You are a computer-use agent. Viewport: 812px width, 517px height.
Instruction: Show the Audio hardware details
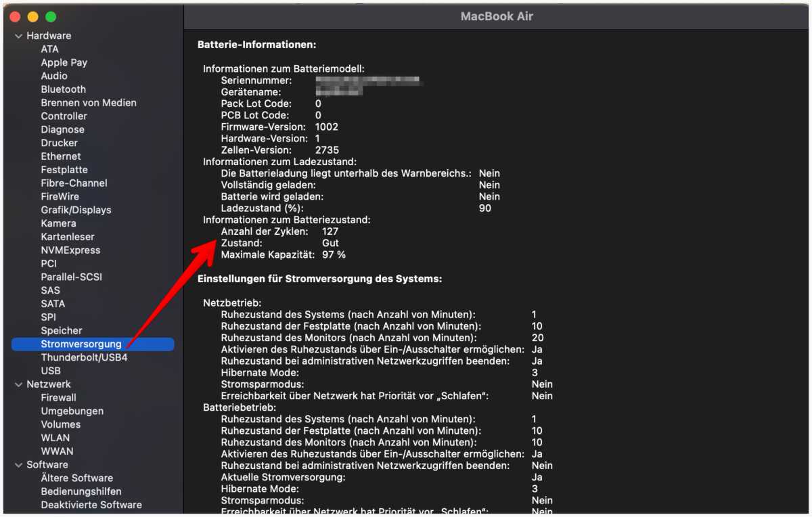[x=54, y=76]
